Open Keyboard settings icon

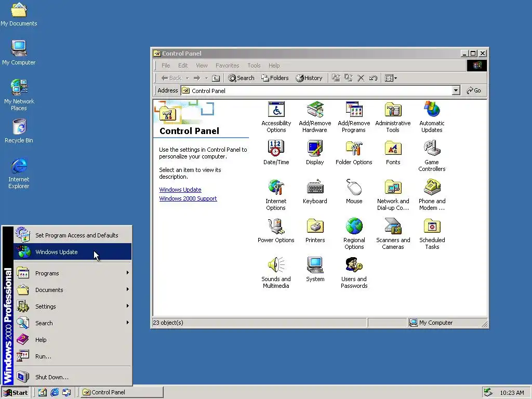pyautogui.click(x=315, y=192)
